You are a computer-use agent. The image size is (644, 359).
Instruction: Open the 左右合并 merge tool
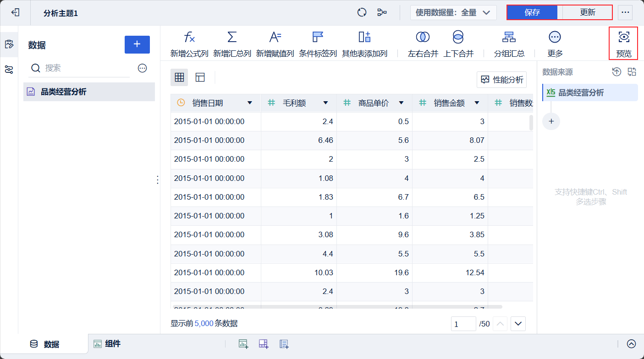(x=423, y=38)
